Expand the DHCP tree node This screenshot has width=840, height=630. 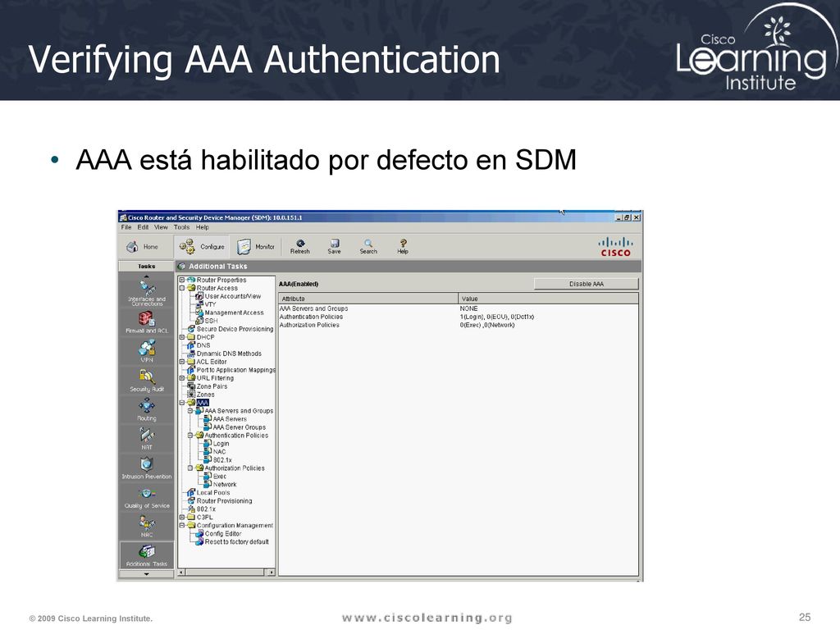coord(182,337)
